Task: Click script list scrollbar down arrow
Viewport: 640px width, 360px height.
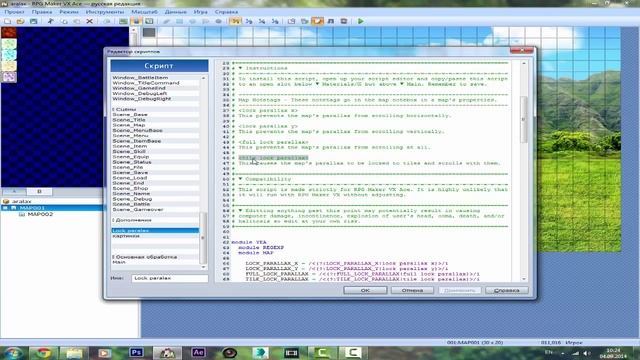Action: [x=203, y=267]
